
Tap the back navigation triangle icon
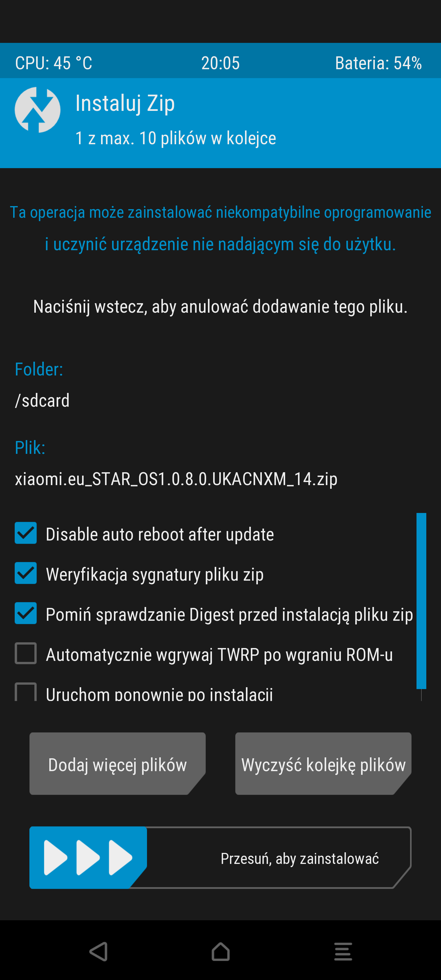point(99,952)
